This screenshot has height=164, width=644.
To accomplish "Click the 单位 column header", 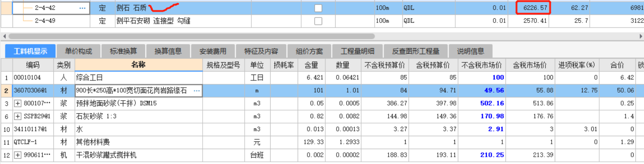I will point(257,65).
